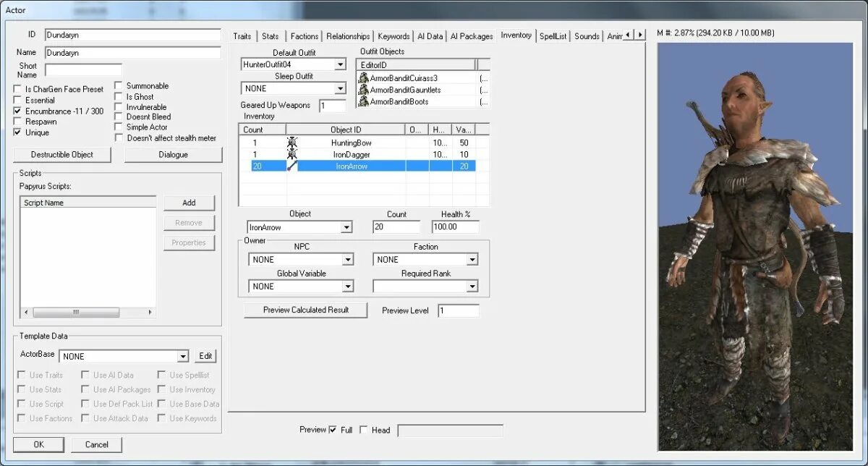Click the Edit button beside ActorBase

click(206, 357)
